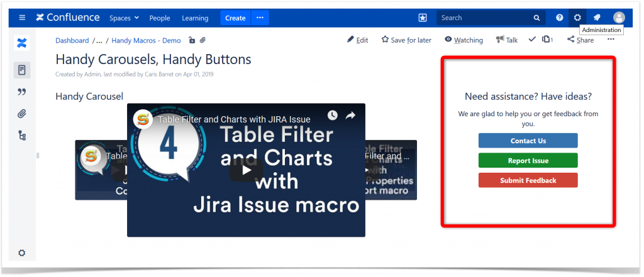Click the green Report Issue button
This screenshot has height=277, width=644.
pos(528,160)
